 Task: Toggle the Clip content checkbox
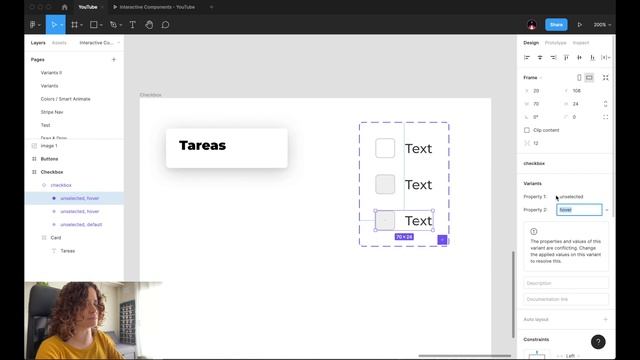(x=527, y=130)
